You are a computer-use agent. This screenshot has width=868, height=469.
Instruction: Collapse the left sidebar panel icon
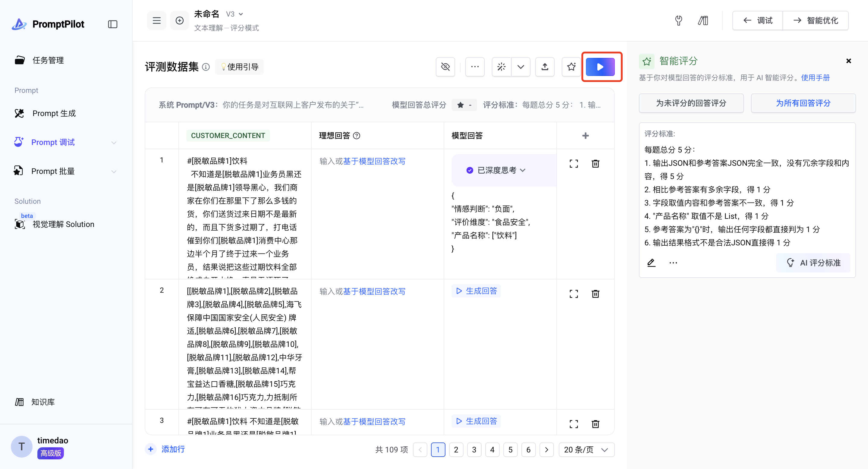(112, 24)
